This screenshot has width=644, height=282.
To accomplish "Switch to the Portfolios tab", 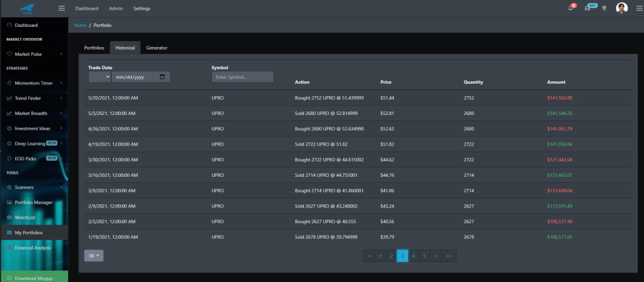I will pyautogui.click(x=94, y=48).
